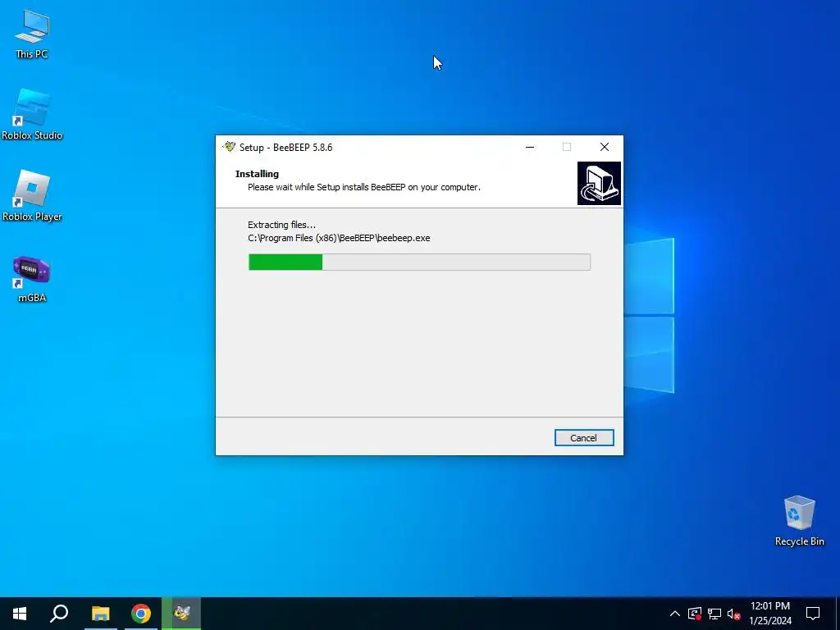Click the installer computer graphic icon
This screenshot has height=630, width=840.
599,183
